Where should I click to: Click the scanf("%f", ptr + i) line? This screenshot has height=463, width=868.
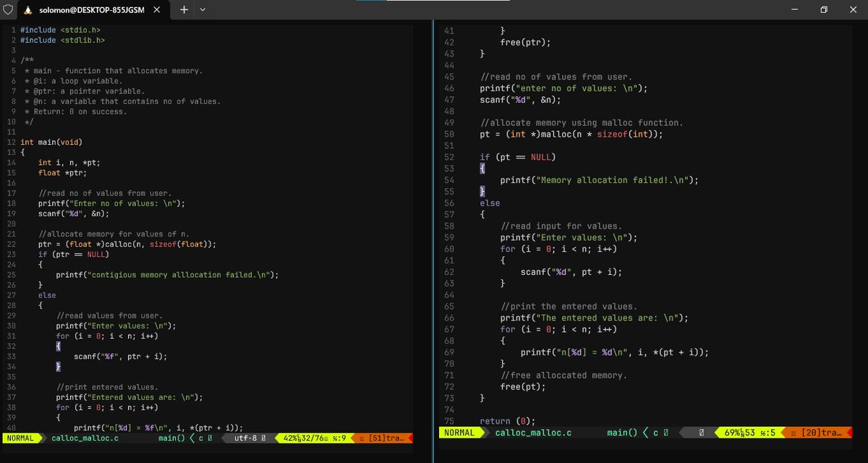click(x=120, y=357)
